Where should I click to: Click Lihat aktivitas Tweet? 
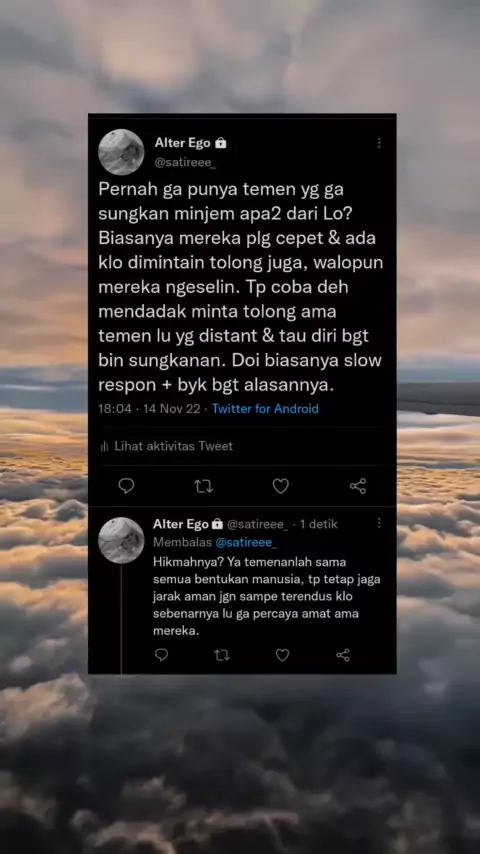[x=173, y=446]
